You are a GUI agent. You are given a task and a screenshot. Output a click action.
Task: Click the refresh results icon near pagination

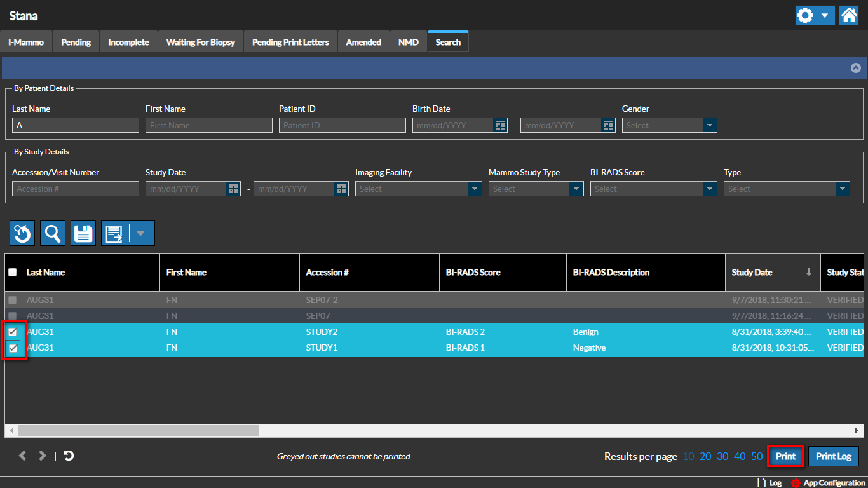point(69,456)
